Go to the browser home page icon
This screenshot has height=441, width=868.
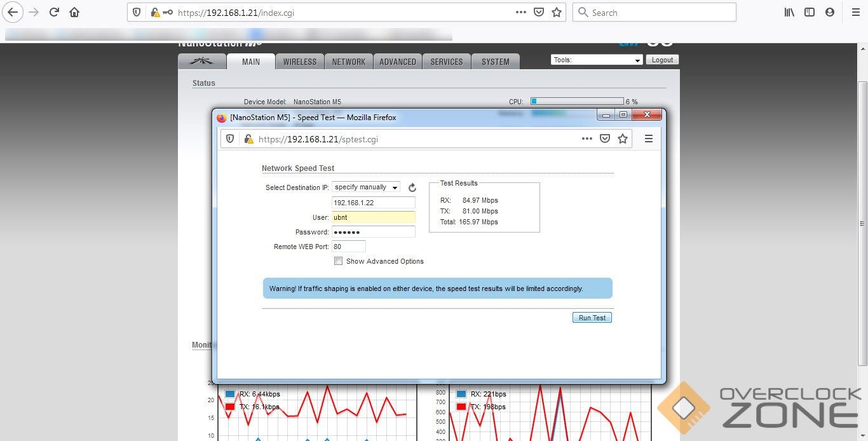click(74, 12)
